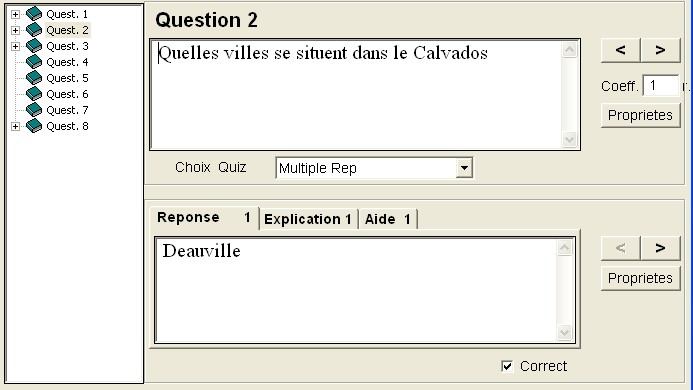
Task: Click the Quest. 3 book icon
Action: [34, 46]
